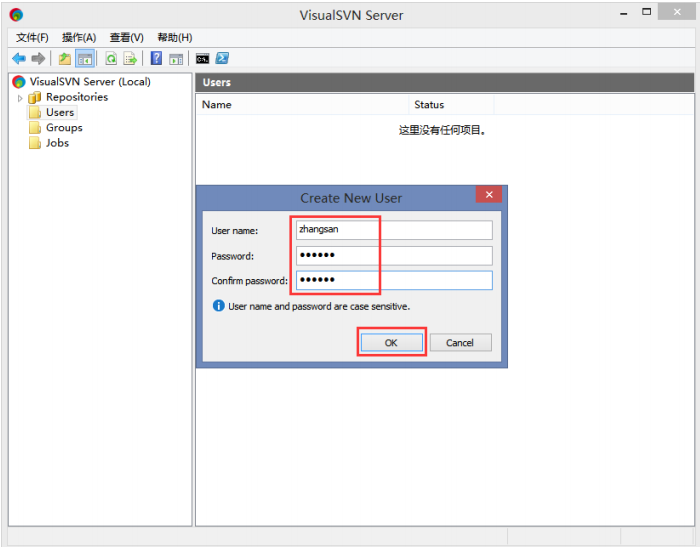The image size is (700, 547).
Task: Click the VisualSVN logo in title bar
Action: click(x=17, y=15)
